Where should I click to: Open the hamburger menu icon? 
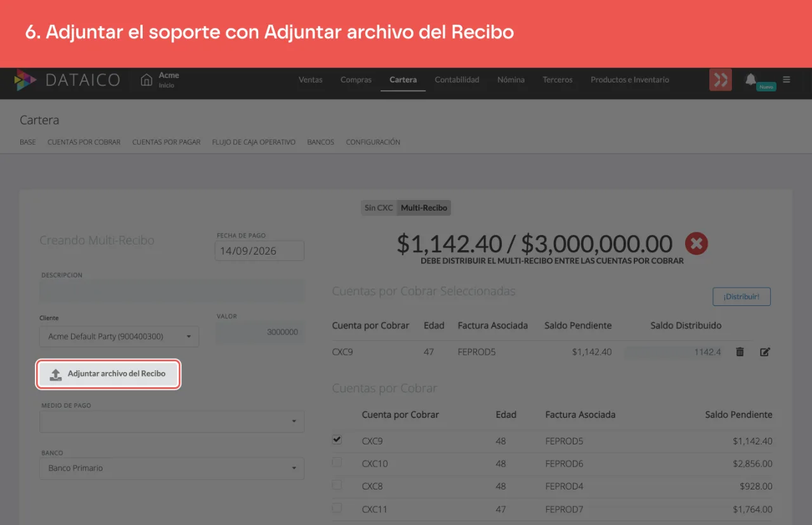[x=787, y=80]
